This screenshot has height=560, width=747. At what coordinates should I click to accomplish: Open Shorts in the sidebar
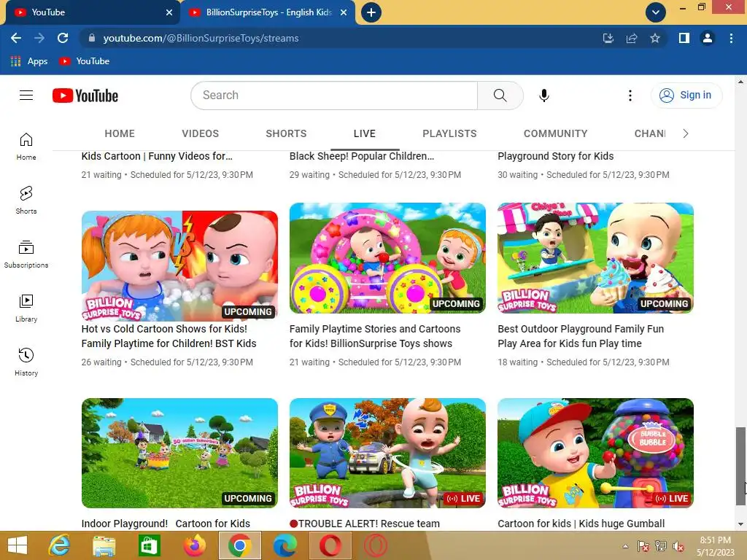click(x=26, y=200)
